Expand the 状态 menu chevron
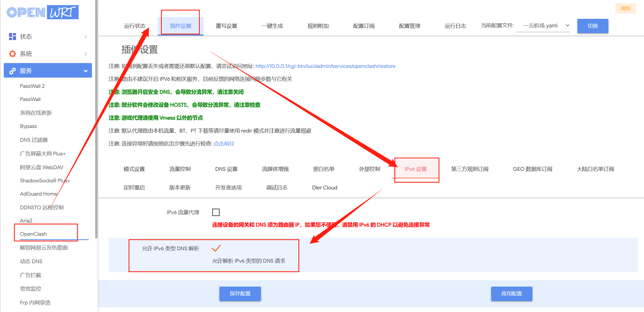The image size is (644, 312). tap(86, 37)
